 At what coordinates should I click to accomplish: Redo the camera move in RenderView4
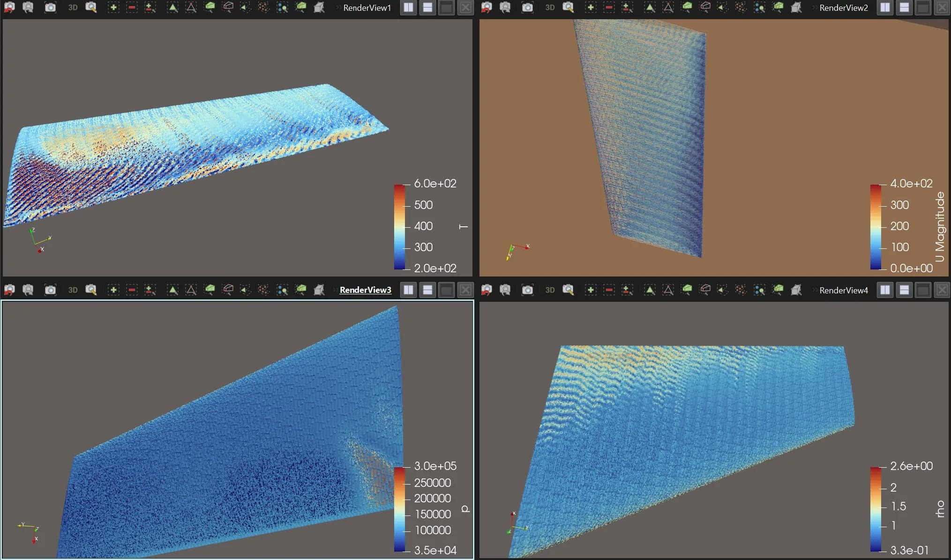(x=505, y=290)
